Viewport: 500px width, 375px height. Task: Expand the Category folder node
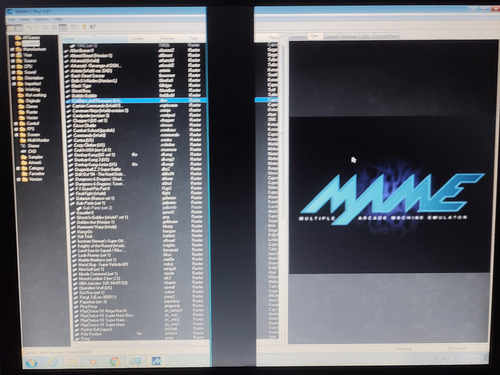pyautogui.click(x=18, y=169)
